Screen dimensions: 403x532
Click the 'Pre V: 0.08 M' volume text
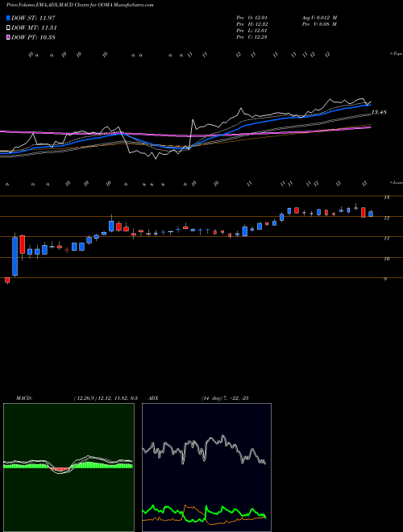tap(319, 24)
